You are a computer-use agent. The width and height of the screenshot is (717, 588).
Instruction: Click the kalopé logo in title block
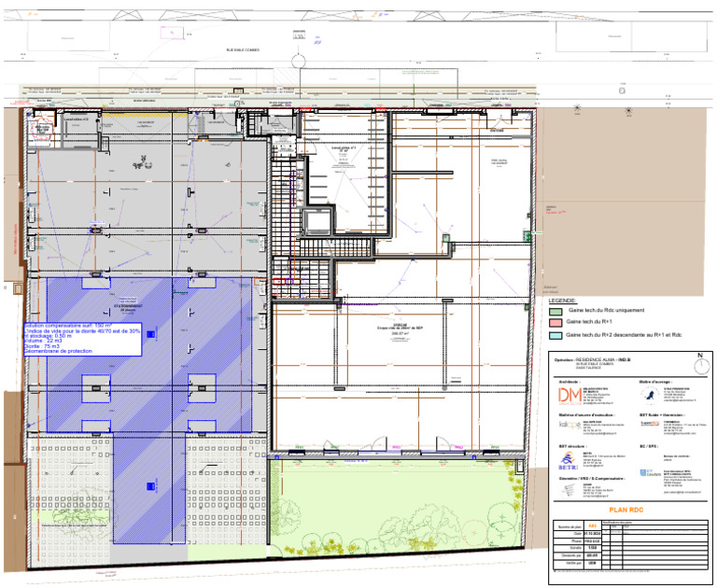point(569,425)
